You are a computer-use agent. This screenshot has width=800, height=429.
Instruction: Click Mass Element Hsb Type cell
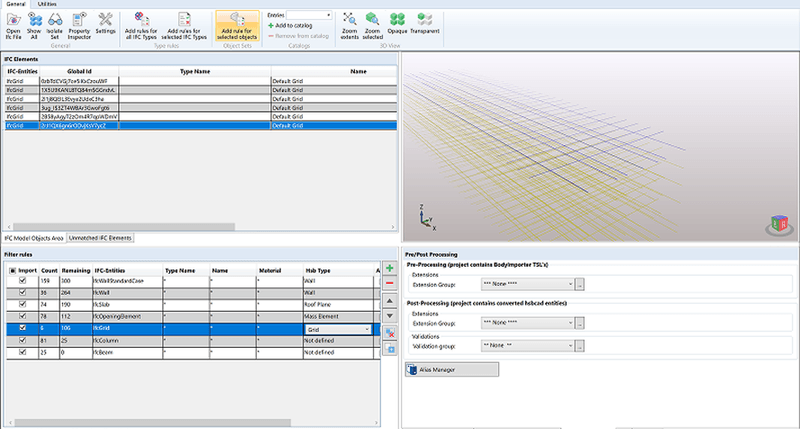click(339, 316)
